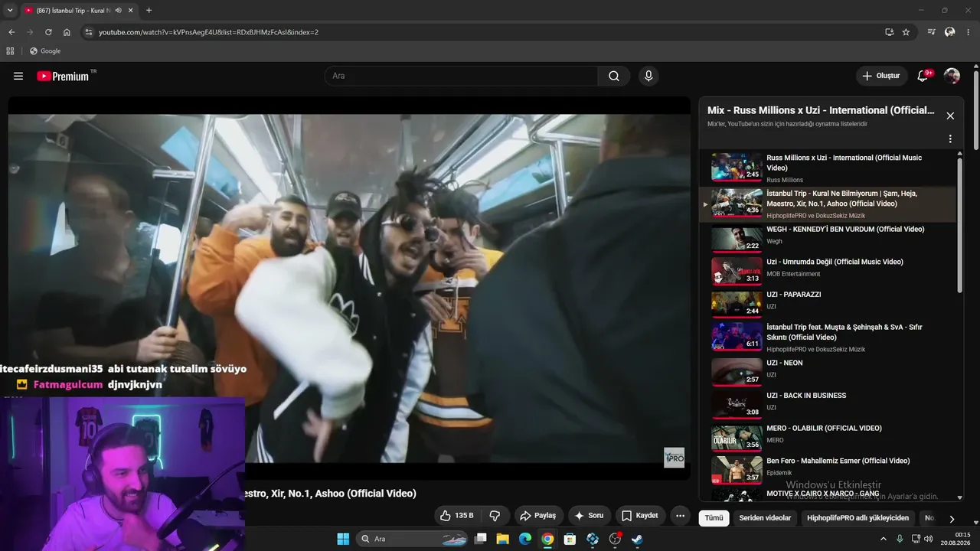
Task: Like the video with thumbs up
Action: (x=456, y=516)
